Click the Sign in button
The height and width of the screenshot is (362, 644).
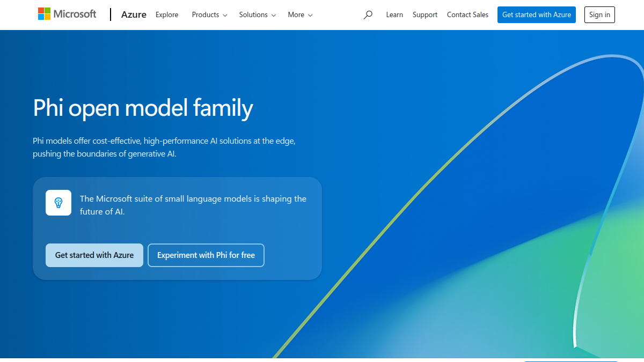point(599,14)
